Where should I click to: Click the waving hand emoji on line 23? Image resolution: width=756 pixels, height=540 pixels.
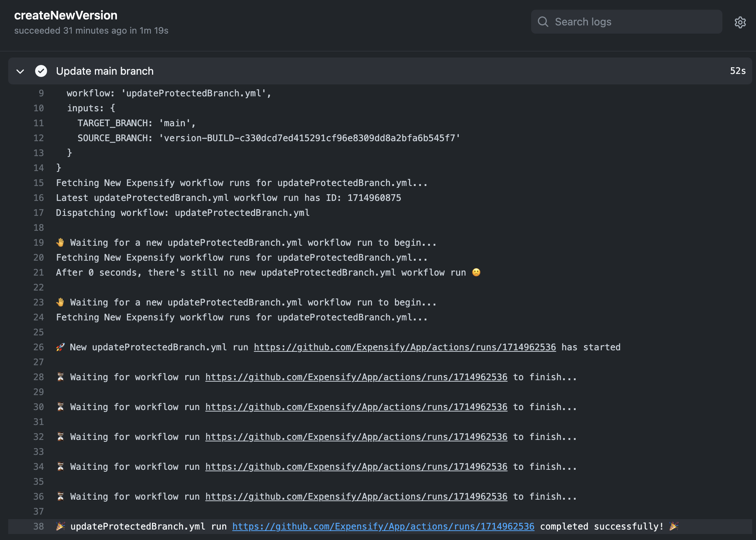[x=60, y=302]
